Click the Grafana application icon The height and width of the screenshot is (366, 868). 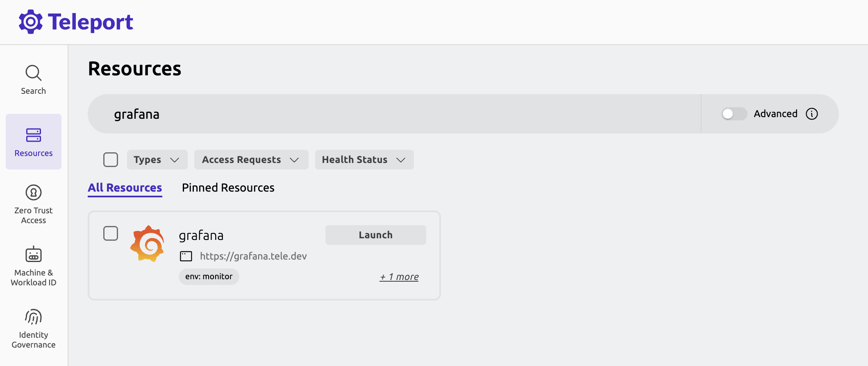[x=147, y=243]
